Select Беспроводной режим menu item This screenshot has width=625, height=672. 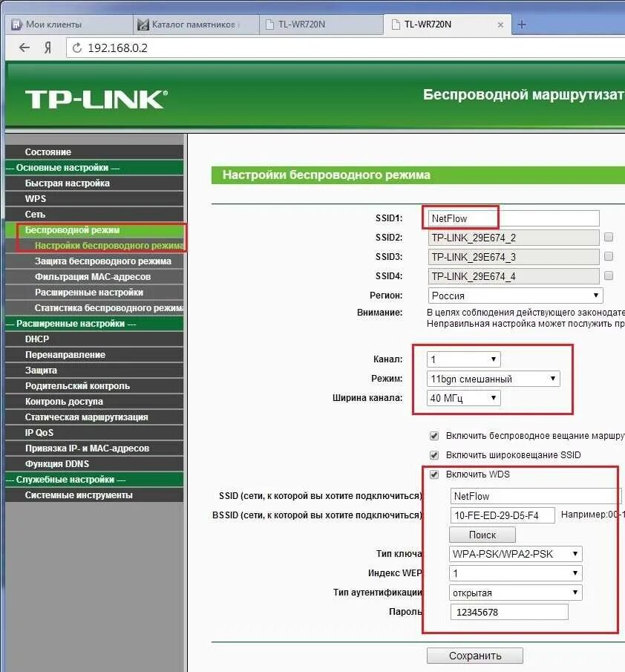point(94,229)
